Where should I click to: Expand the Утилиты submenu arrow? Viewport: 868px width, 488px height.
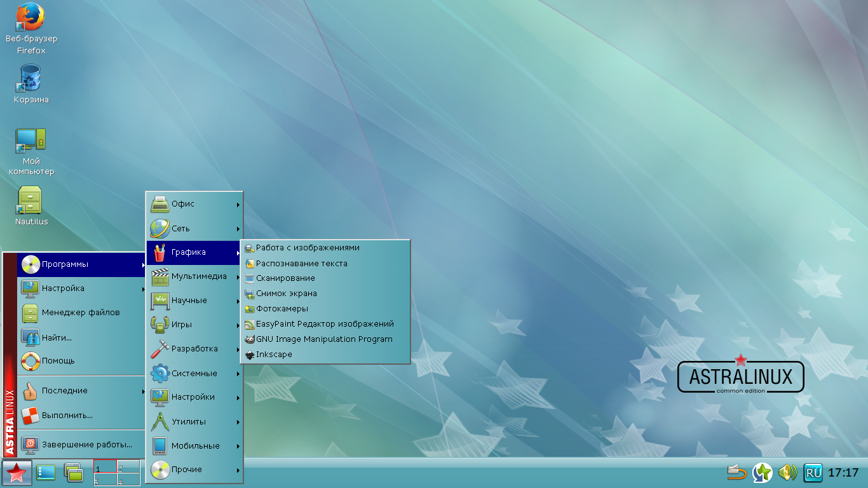(x=238, y=422)
